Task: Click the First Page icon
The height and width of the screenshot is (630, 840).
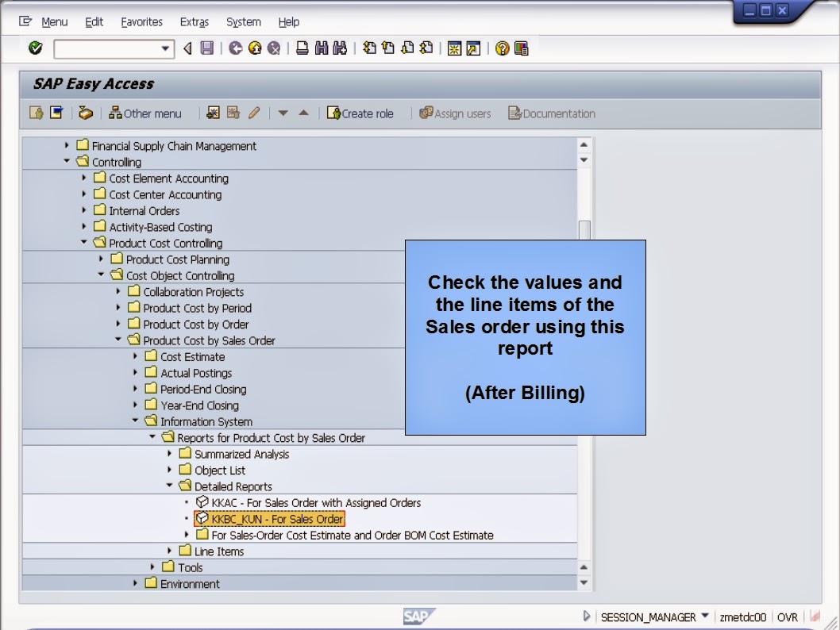Action: pyautogui.click(x=369, y=48)
